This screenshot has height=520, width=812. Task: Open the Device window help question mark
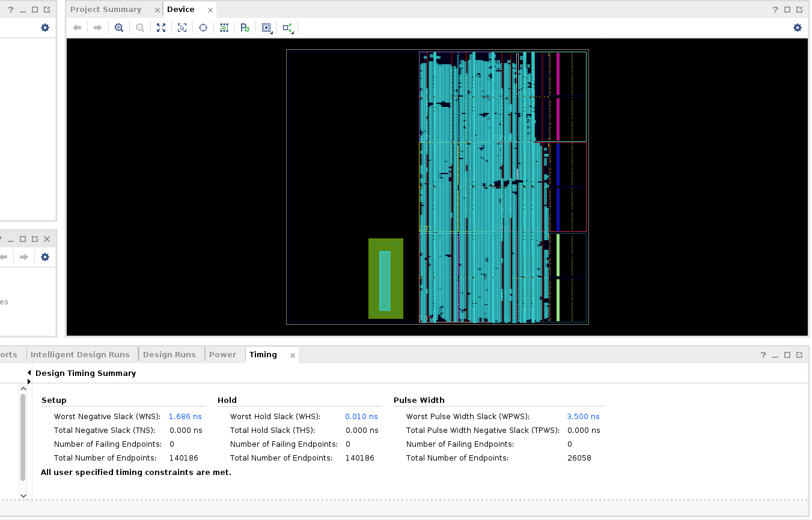(x=775, y=10)
